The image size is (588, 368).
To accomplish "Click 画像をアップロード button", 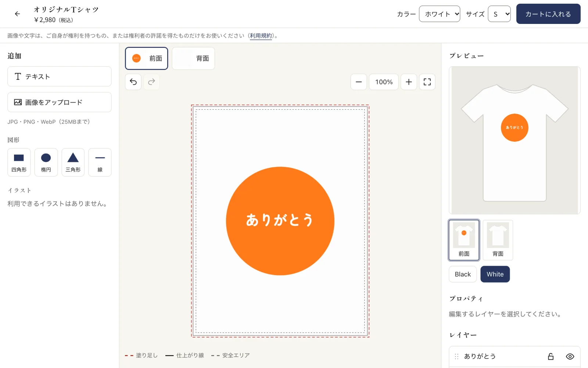I will [x=60, y=102].
